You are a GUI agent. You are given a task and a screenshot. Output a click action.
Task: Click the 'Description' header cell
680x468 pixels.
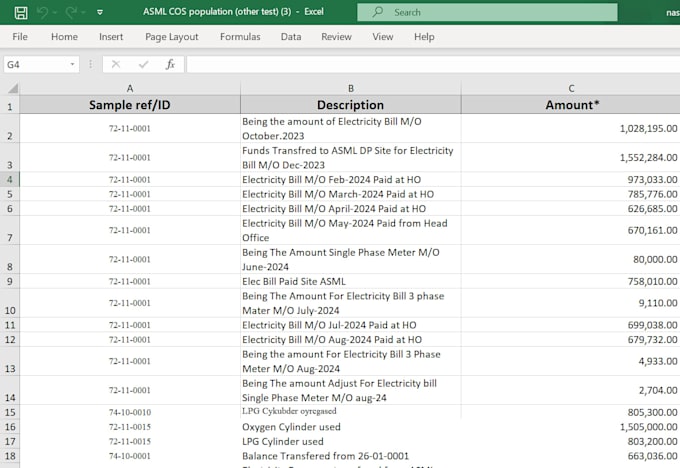pyautogui.click(x=350, y=105)
